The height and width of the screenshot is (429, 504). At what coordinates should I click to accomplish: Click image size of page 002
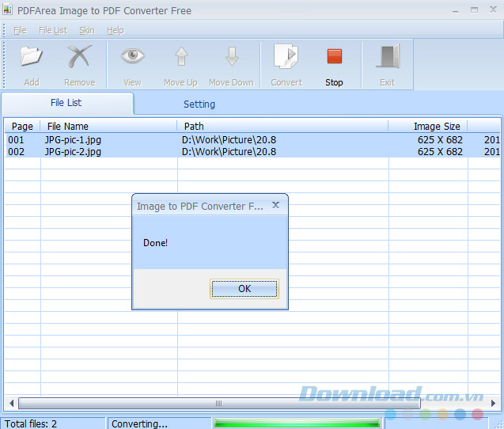[x=440, y=152]
